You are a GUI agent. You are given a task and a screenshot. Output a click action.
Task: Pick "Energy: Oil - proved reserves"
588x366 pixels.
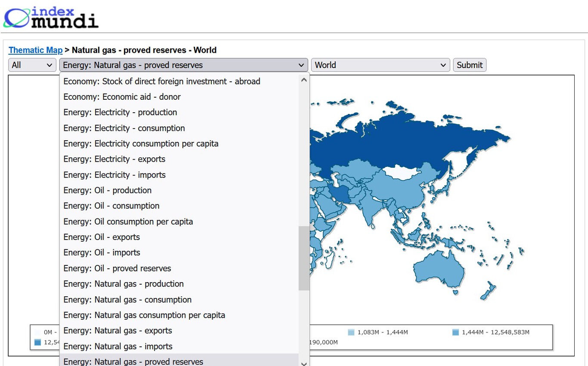click(x=117, y=268)
